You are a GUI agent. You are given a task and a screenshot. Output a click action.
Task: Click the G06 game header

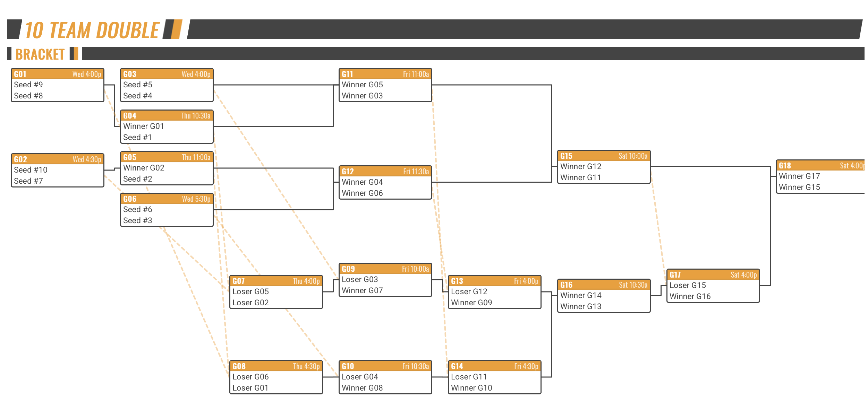point(167,199)
